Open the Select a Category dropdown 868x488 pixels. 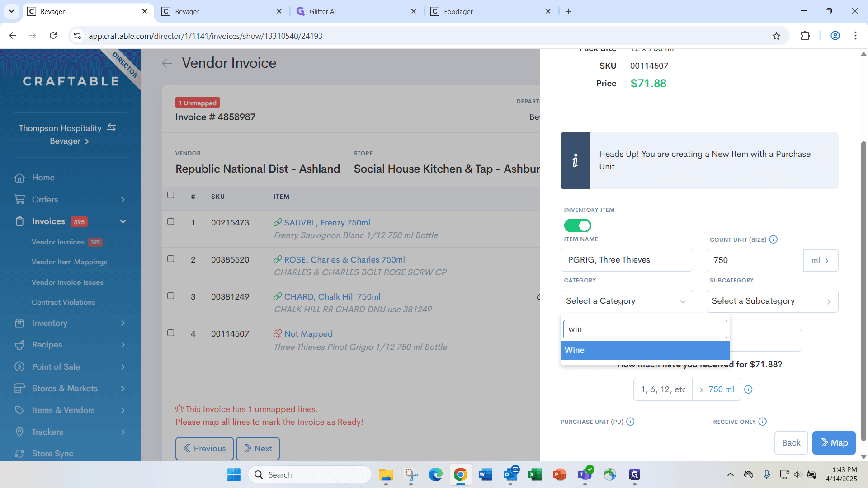click(627, 301)
